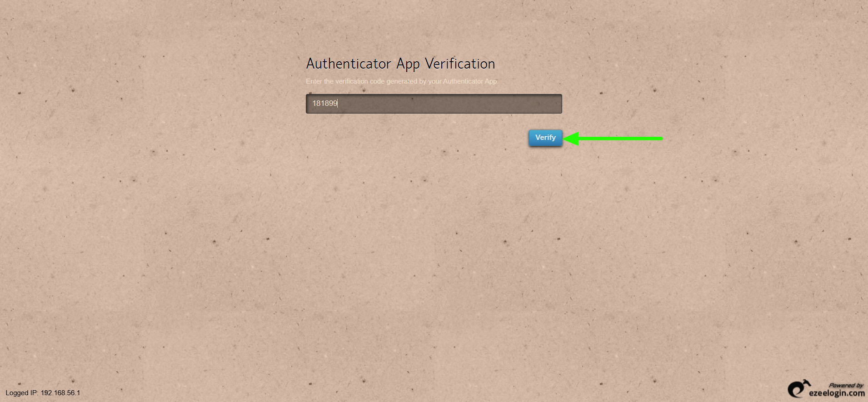Click the IP address 192.168.56.1
The image size is (868, 402).
click(x=60, y=393)
